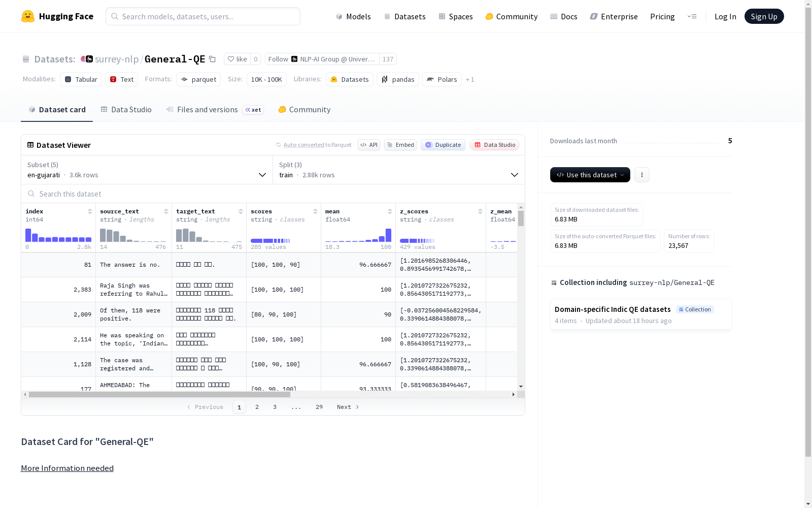Go to Spaces in the top navigation
The image size is (812, 508).
[x=456, y=16]
